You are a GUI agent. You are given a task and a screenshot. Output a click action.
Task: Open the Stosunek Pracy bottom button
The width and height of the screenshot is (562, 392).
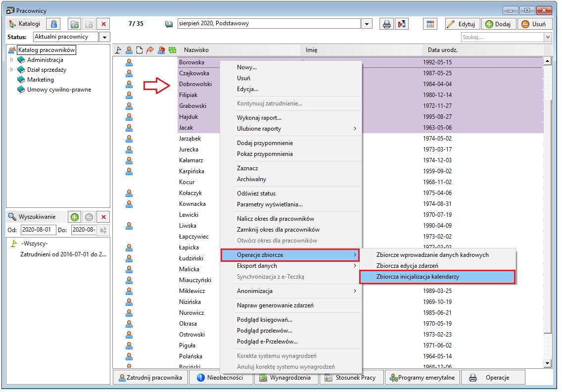[x=351, y=378]
